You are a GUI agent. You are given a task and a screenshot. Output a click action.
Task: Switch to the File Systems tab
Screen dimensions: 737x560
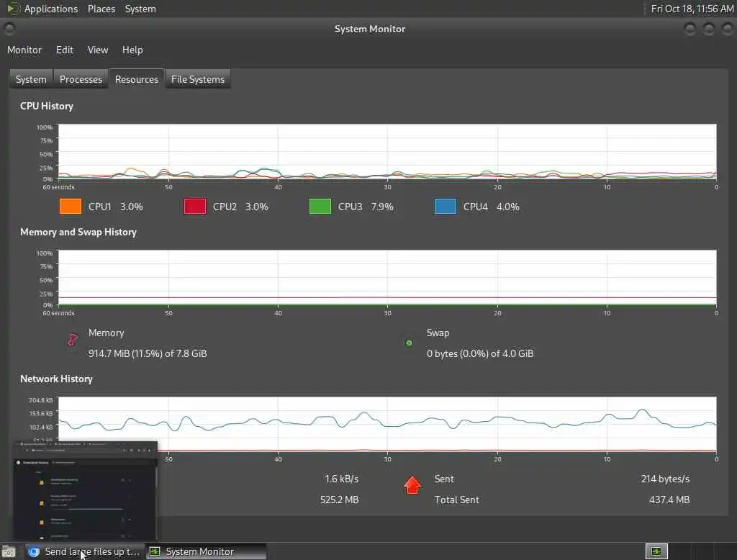[x=198, y=79]
